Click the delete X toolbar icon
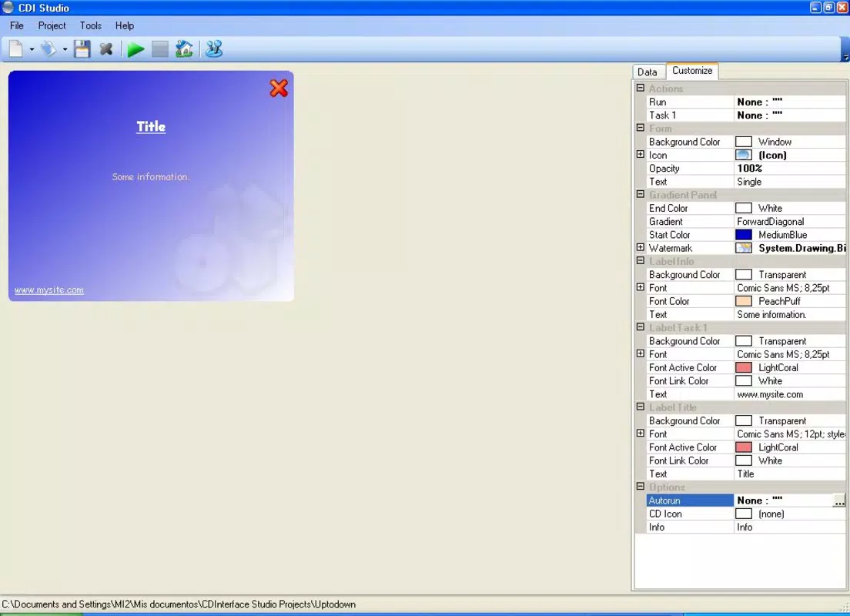This screenshot has width=850, height=616. tap(106, 49)
